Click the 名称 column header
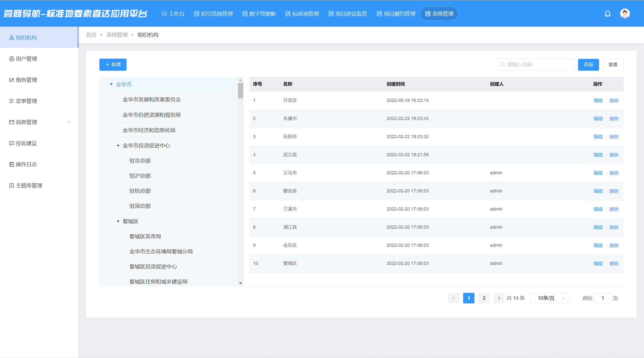The image size is (644, 358). (x=288, y=84)
